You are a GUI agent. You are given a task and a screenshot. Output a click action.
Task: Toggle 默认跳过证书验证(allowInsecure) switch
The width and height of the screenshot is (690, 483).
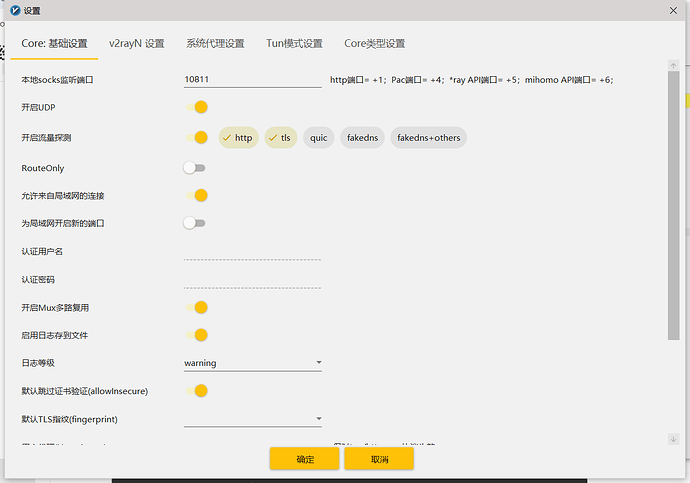click(x=196, y=391)
